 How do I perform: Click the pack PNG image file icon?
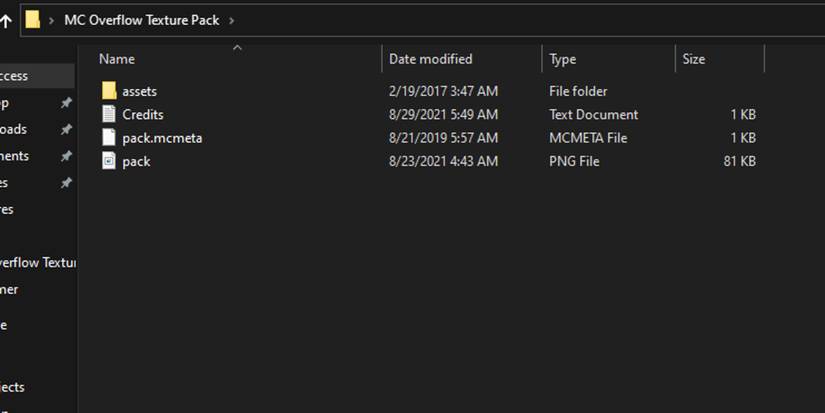(109, 161)
